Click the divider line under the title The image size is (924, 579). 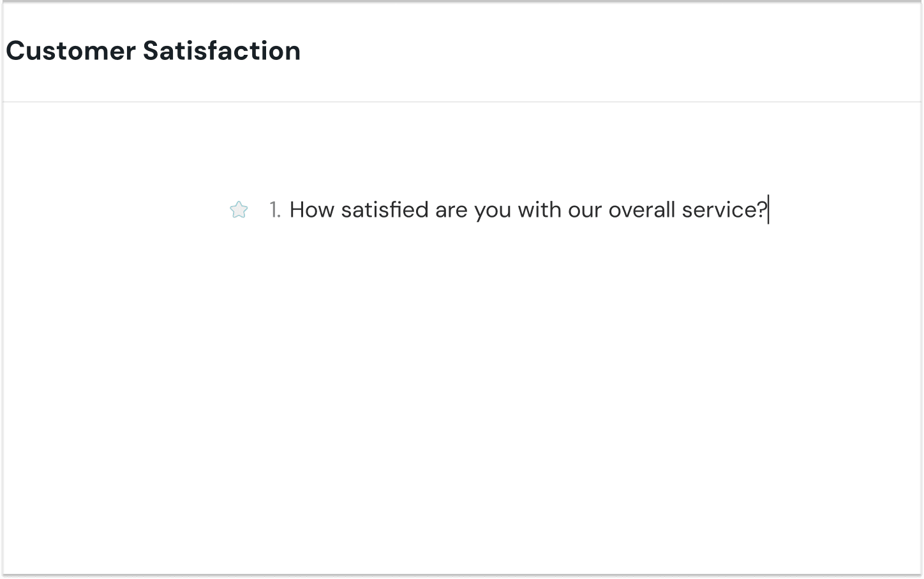(462, 102)
